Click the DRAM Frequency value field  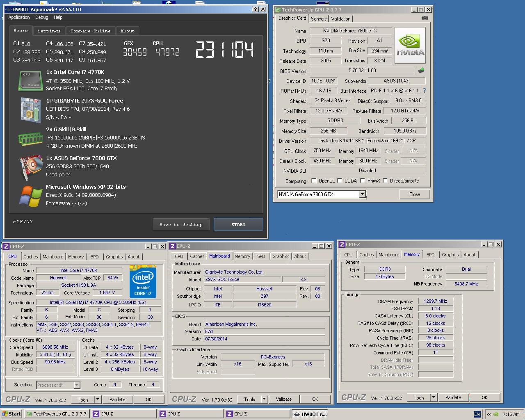pos(436,301)
